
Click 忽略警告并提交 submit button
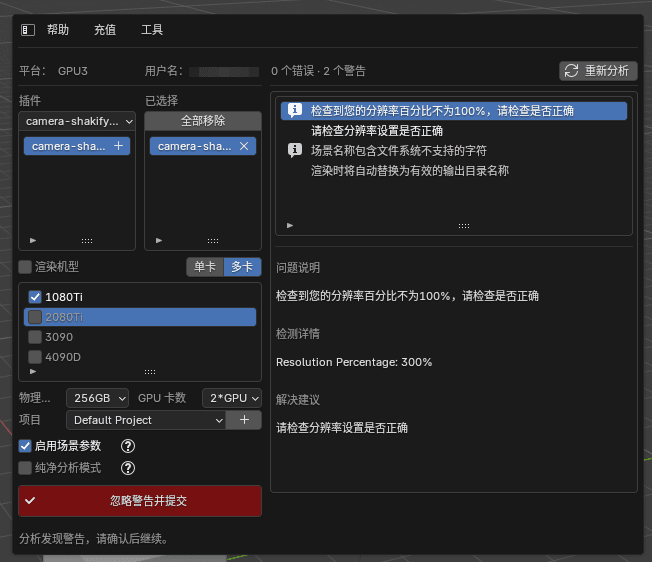point(140,500)
